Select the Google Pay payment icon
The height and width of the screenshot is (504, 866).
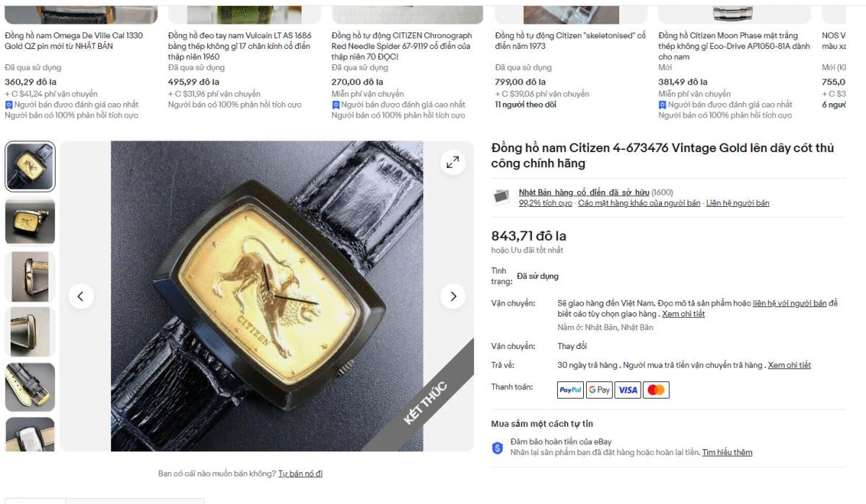(598, 390)
